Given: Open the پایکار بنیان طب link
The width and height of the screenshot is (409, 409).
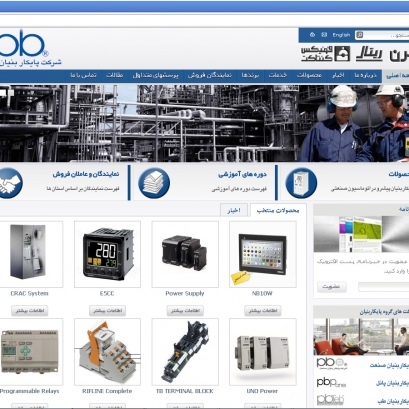Looking at the screenshot, I should [x=393, y=401].
